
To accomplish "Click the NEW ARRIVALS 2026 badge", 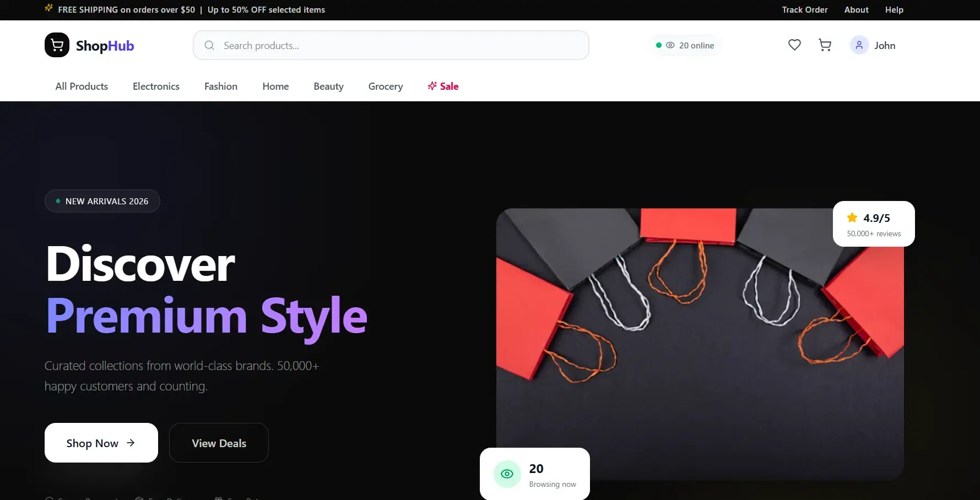I will click(102, 201).
